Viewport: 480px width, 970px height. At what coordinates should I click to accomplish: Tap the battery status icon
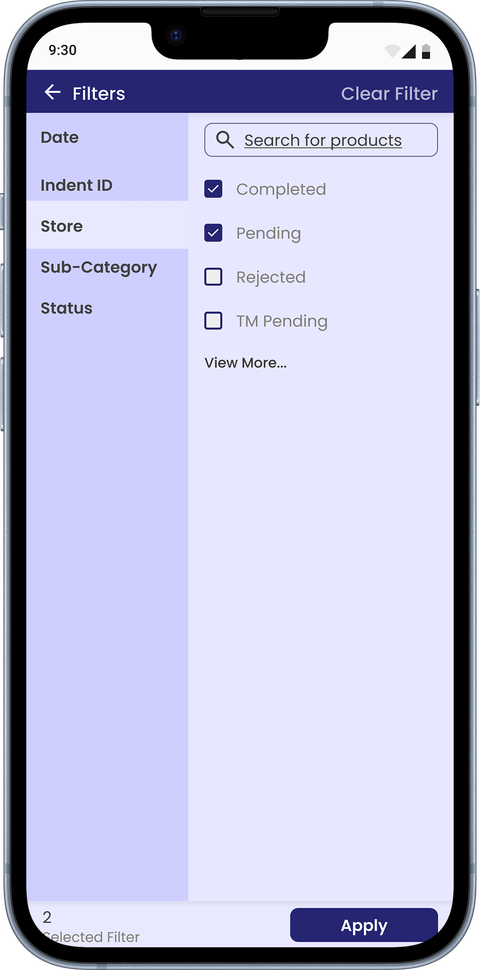(x=426, y=51)
